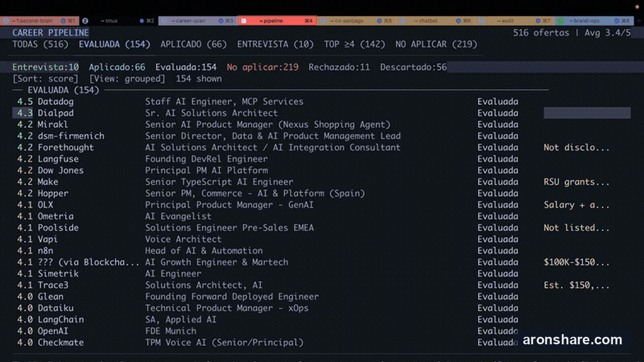Select the Glean Founding Forward Deployed row

pyautogui.click(x=322, y=297)
